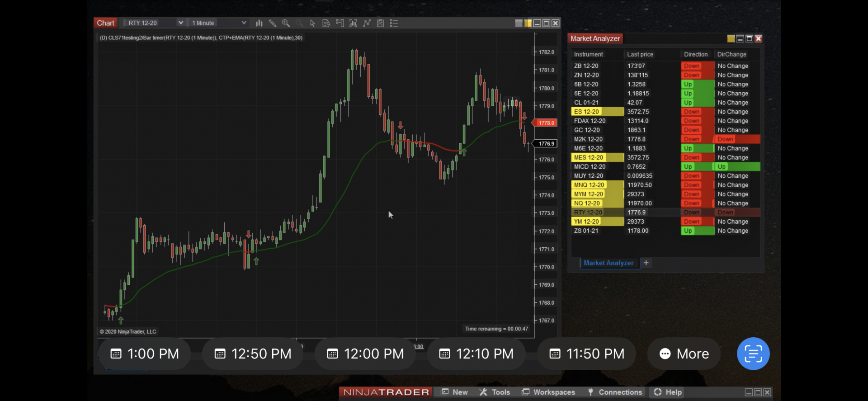
Task: Open the chart trader icon
Action: point(340,23)
